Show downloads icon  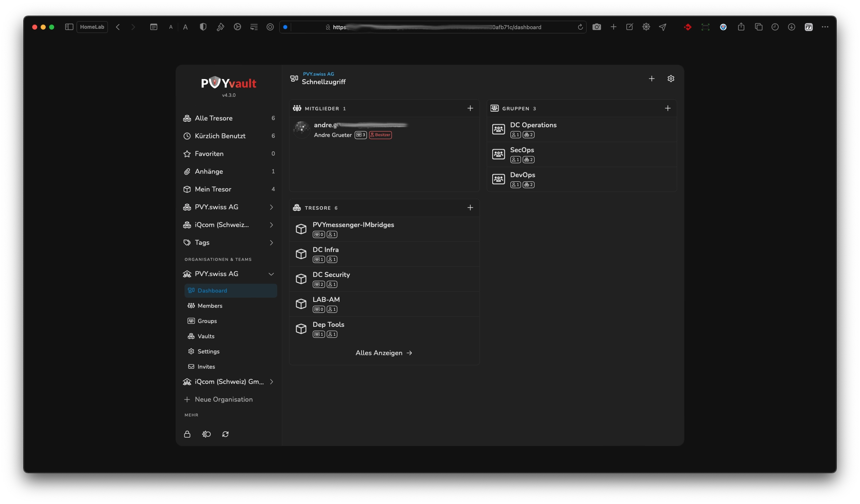click(791, 27)
